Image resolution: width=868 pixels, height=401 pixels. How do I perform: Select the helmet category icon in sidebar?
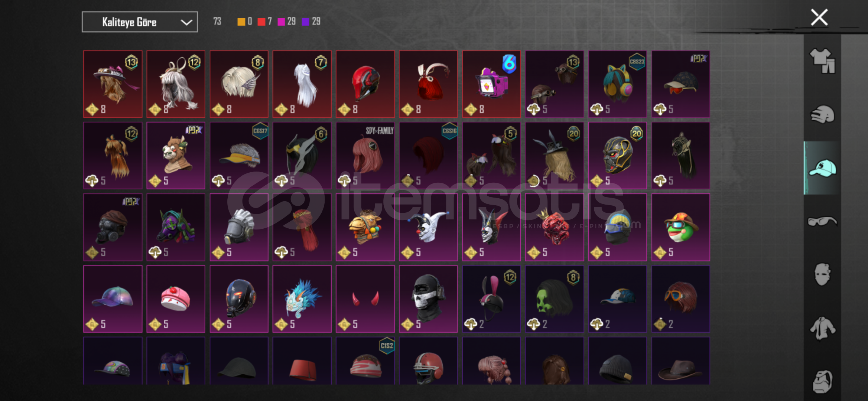tap(822, 114)
